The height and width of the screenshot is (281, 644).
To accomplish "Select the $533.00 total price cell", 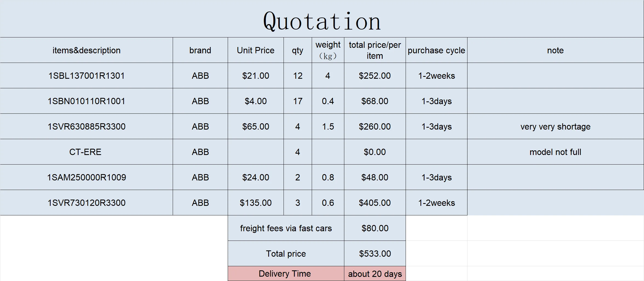I will click(375, 254).
